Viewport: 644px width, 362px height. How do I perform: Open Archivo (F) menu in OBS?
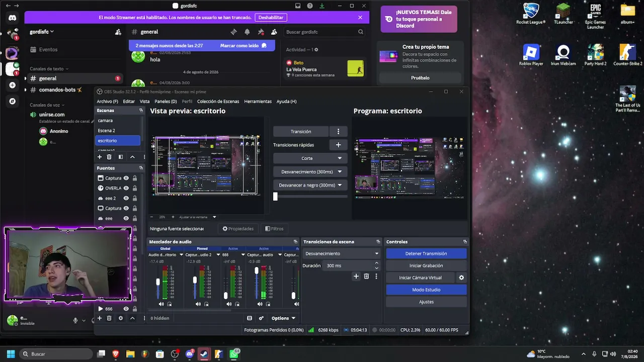click(107, 102)
